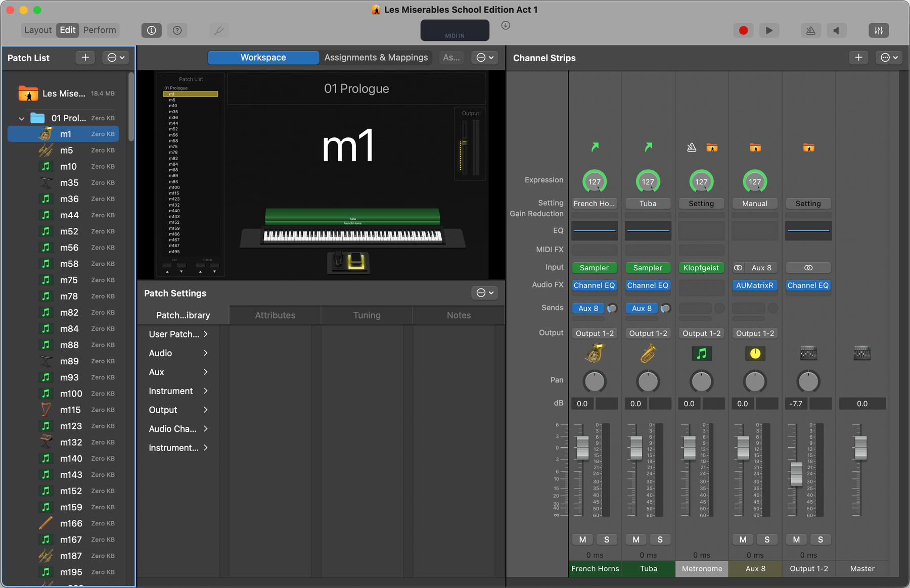Click Klopfgeist input on Metronome strip
The image size is (910, 588).
(701, 268)
